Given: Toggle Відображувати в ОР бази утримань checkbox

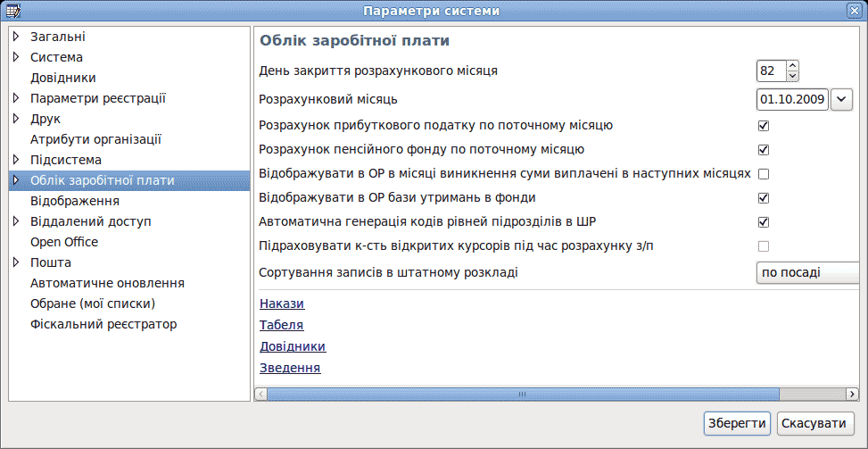Looking at the screenshot, I should 764,197.
